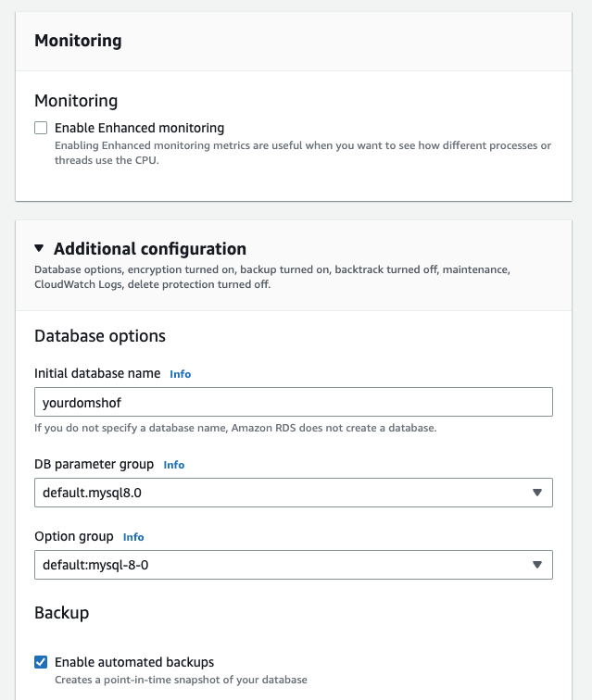Focus the Initial database name field
The height and width of the screenshot is (700, 592).
tap(294, 402)
